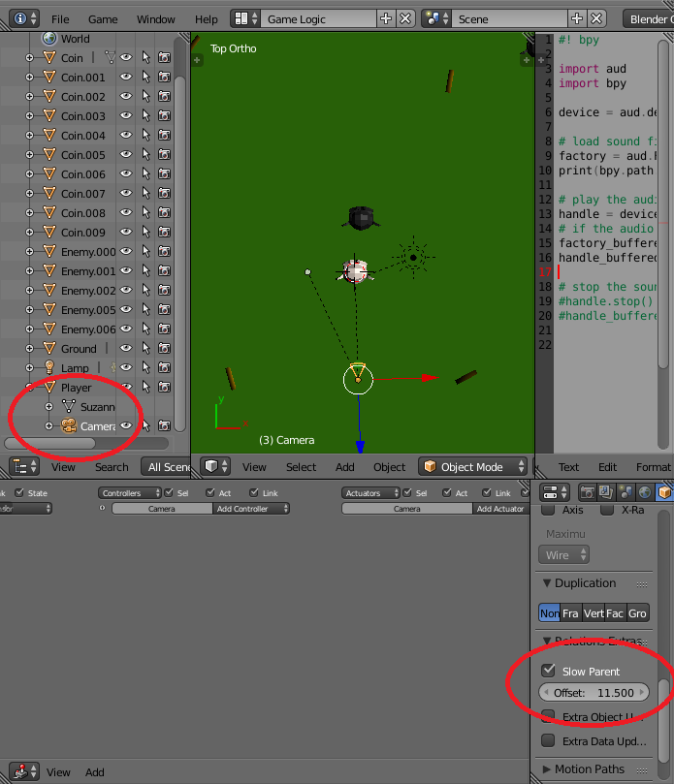
Task: Expand the Motion Paths panel
Action: pyautogui.click(x=547, y=769)
